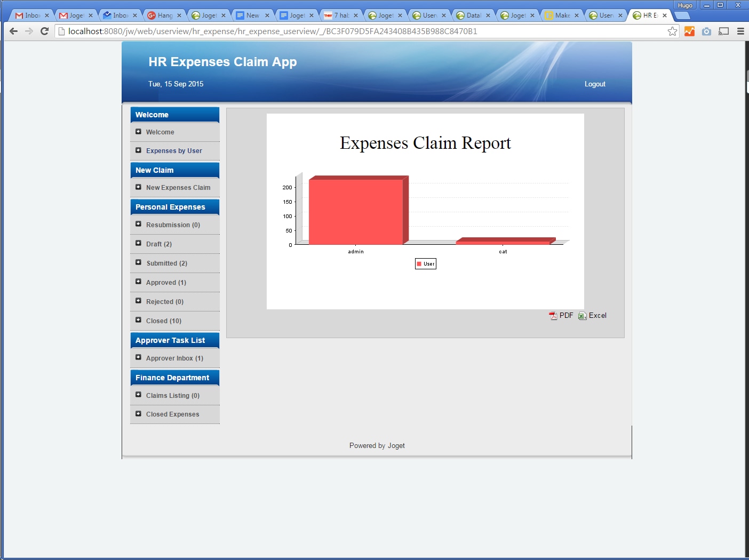The width and height of the screenshot is (749, 560).
Task: Open Closed Expenses under Finance Department
Action: [172, 414]
